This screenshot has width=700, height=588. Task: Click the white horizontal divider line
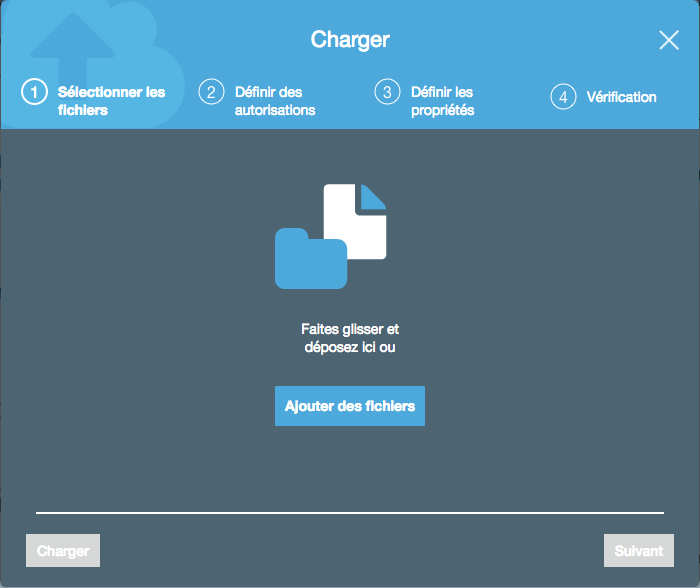point(350,512)
